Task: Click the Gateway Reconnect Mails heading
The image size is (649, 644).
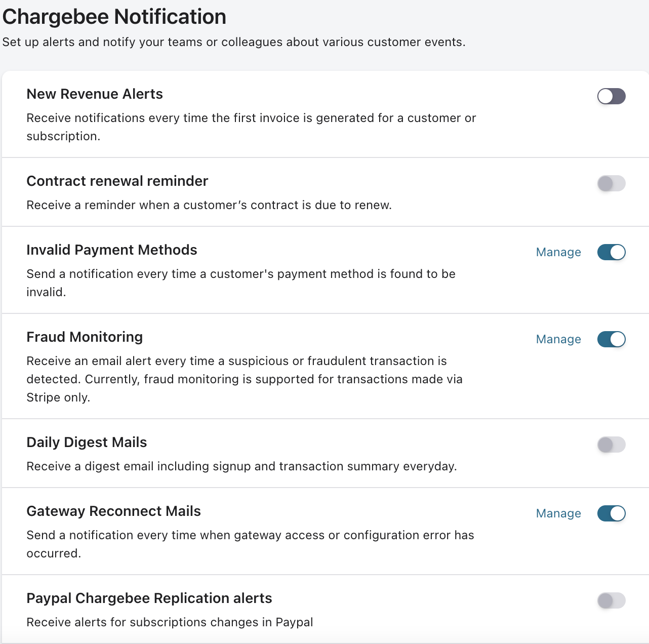Action: (114, 511)
